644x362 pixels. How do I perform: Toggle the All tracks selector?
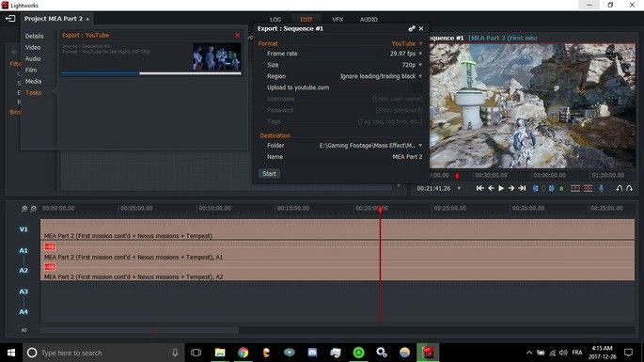(x=24, y=330)
